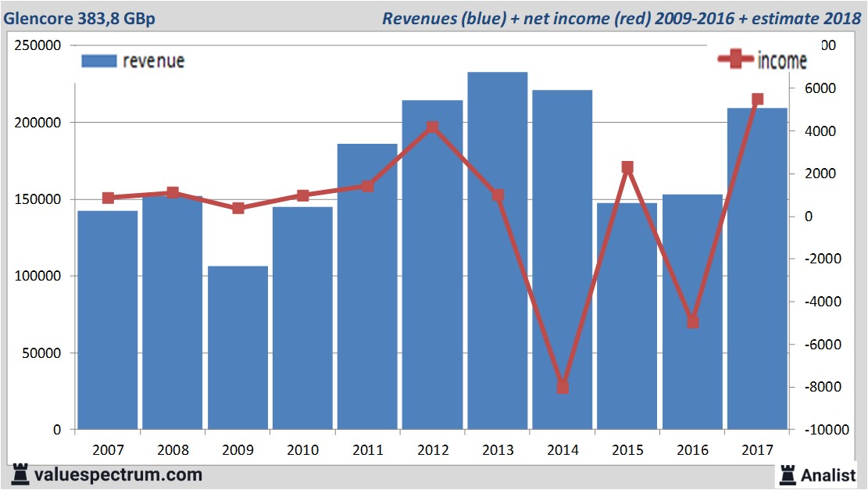The width and height of the screenshot is (868, 490).
Task: Click the 2014 income data point
Action: pyautogui.click(x=563, y=388)
